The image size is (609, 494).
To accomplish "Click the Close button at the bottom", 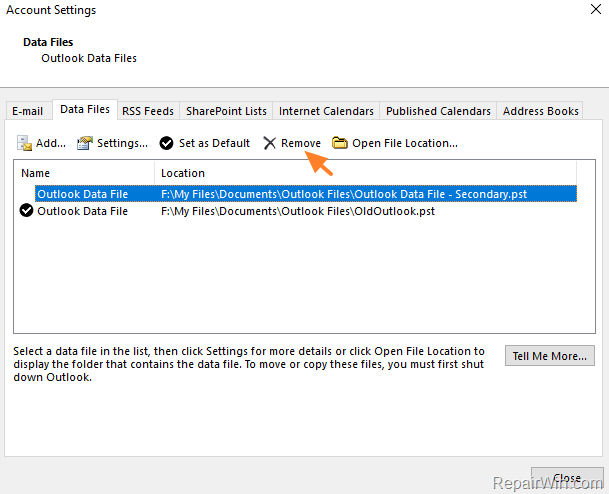I will click(x=567, y=480).
